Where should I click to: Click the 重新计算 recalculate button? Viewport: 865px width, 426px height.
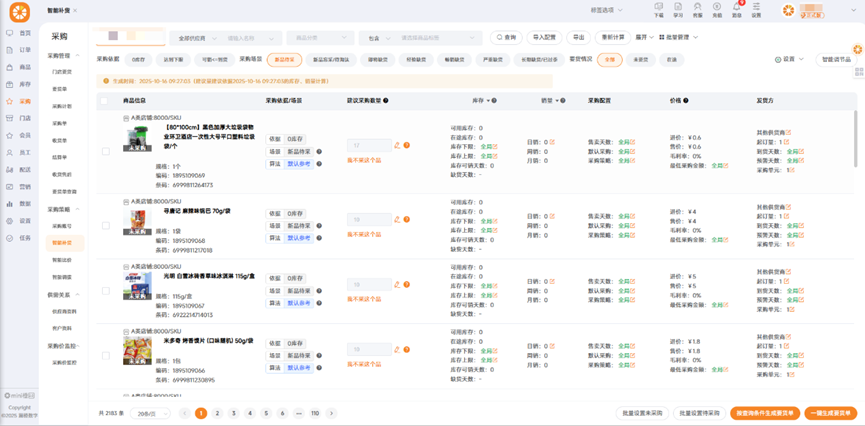point(612,38)
